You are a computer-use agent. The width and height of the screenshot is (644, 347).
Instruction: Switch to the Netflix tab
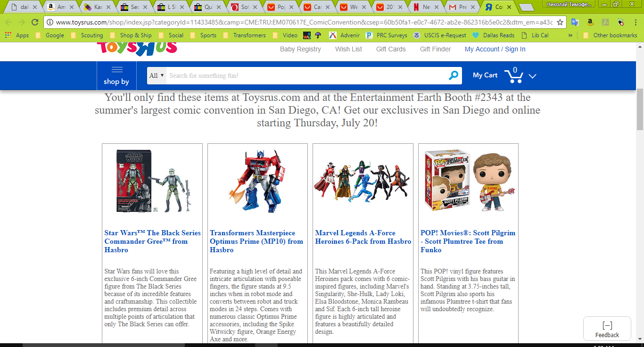425,7
